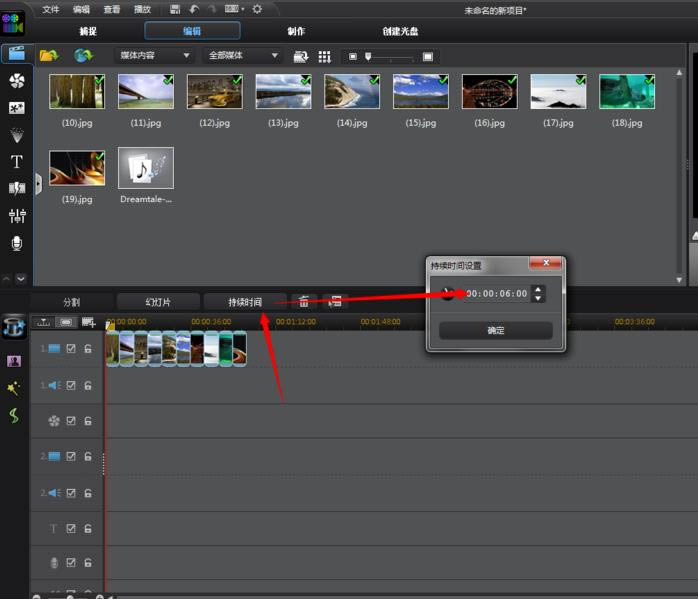Open the Particle room icon

[x=17, y=135]
